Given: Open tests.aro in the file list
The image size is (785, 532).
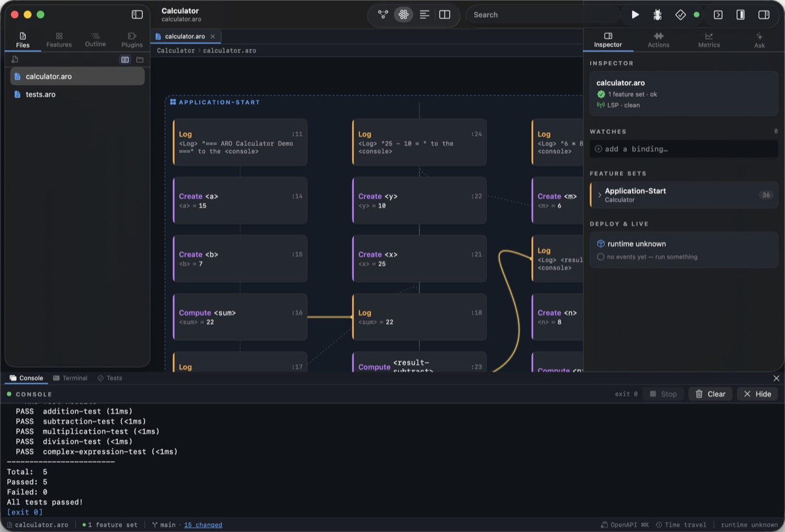Looking at the screenshot, I should click(77, 94).
